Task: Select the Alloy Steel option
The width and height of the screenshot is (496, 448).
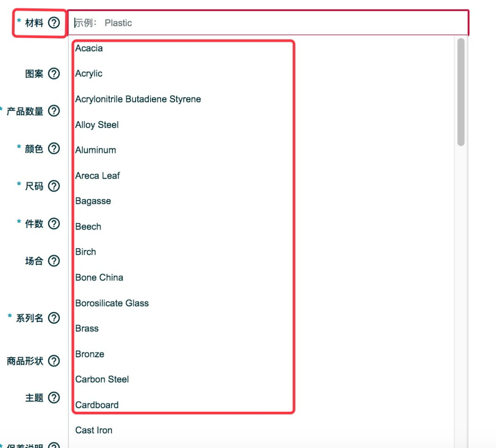Action: tap(97, 125)
